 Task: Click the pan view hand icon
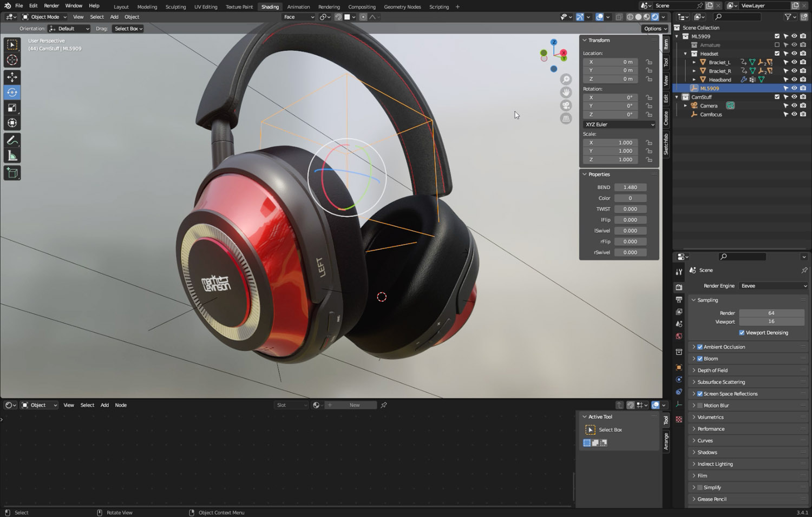[566, 93]
